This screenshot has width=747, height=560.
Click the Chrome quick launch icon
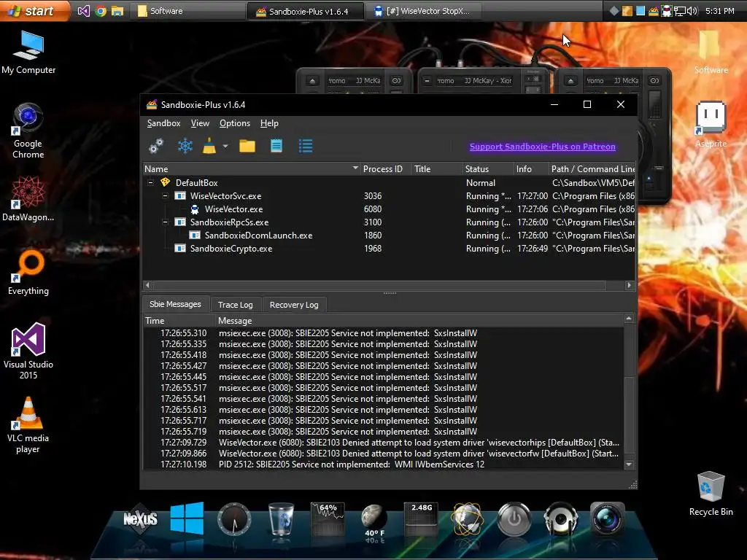coord(100,11)
